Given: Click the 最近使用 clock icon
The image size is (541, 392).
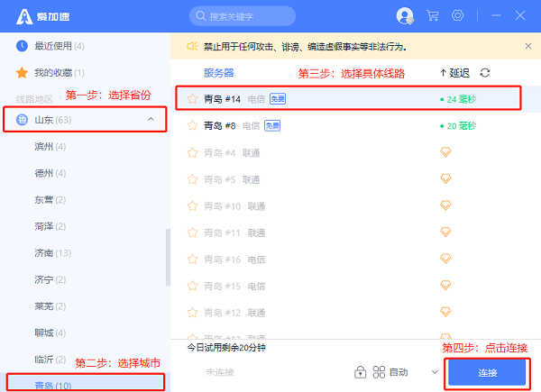Looking at the screenshot, I should click(x=22, y=46).
